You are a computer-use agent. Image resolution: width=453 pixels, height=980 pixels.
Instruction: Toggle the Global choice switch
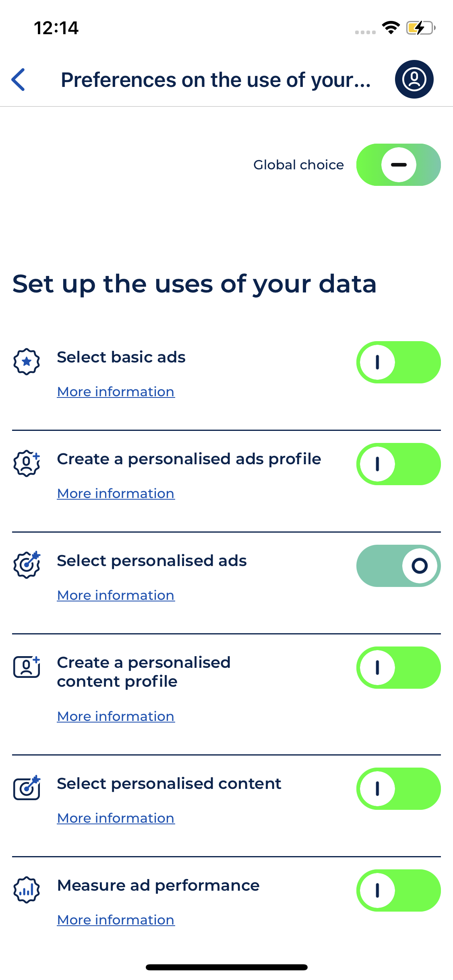click(x=398, y=165)
